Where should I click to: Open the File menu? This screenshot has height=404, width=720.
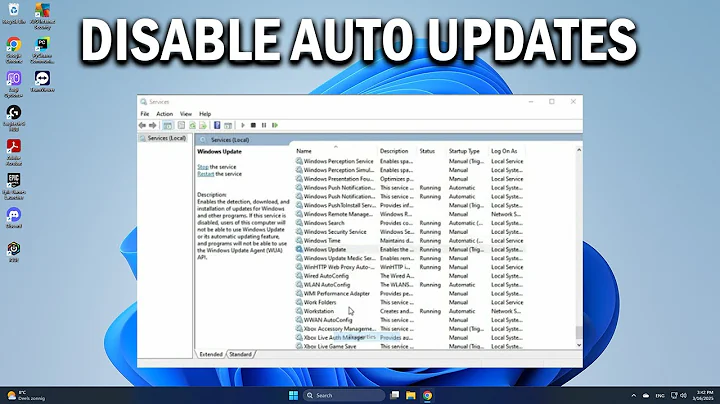(145, 114)
